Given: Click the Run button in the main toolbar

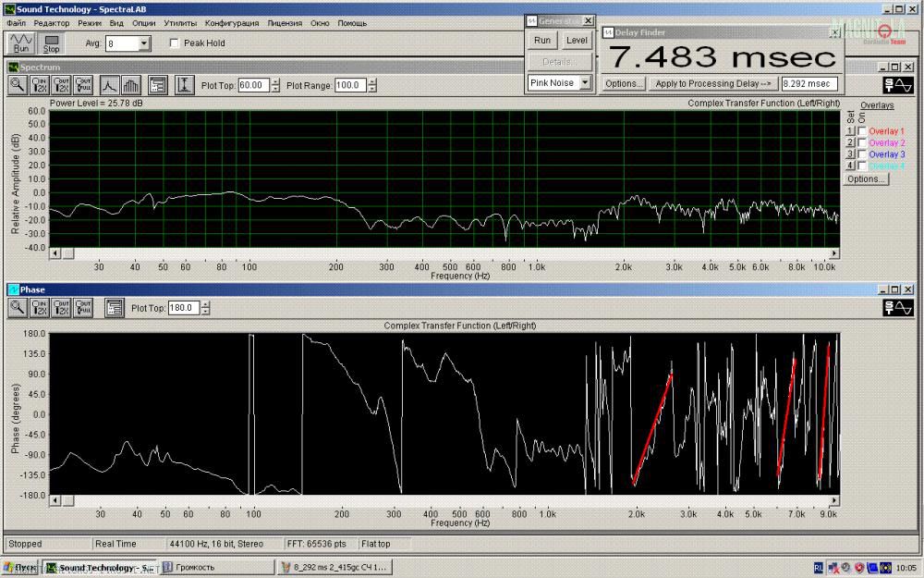Looking at the screenshot, I should click(x=21, y=43).
